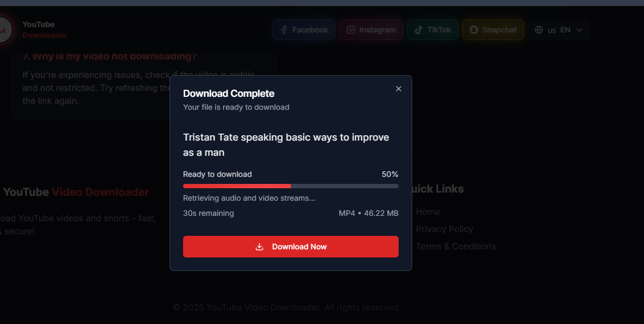Open the Terms & Conditions link

(x=456, y=246)
